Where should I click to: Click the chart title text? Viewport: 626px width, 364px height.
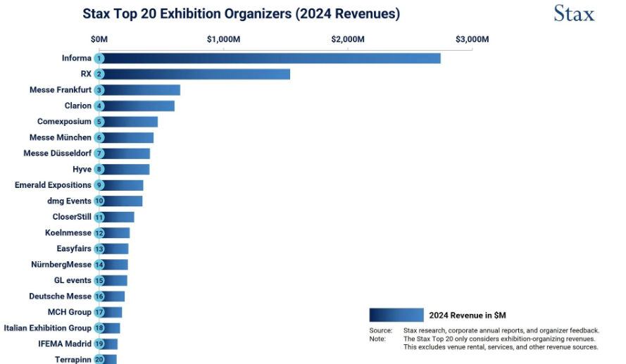[241, 13]
